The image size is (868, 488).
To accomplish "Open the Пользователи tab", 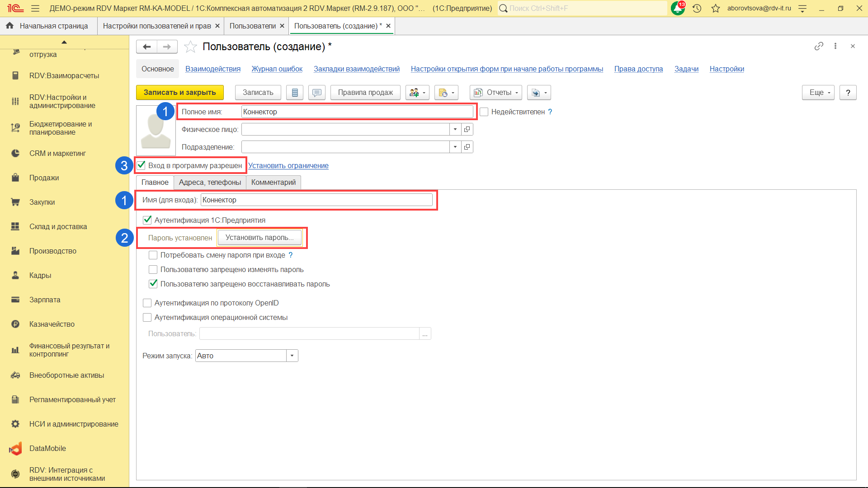I will coord(252,26).
